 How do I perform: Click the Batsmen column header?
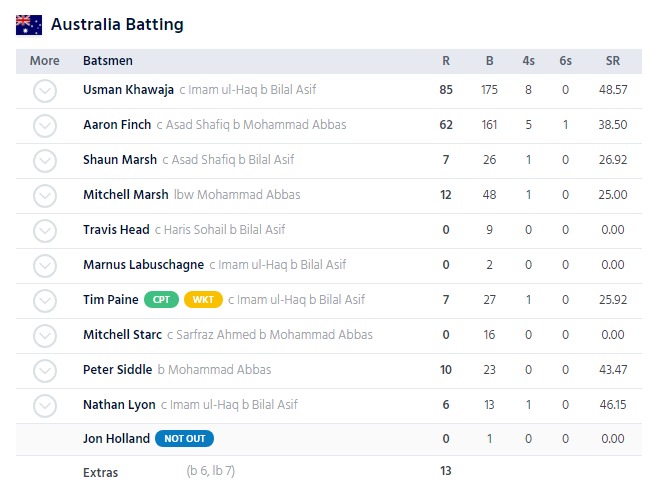108,61
